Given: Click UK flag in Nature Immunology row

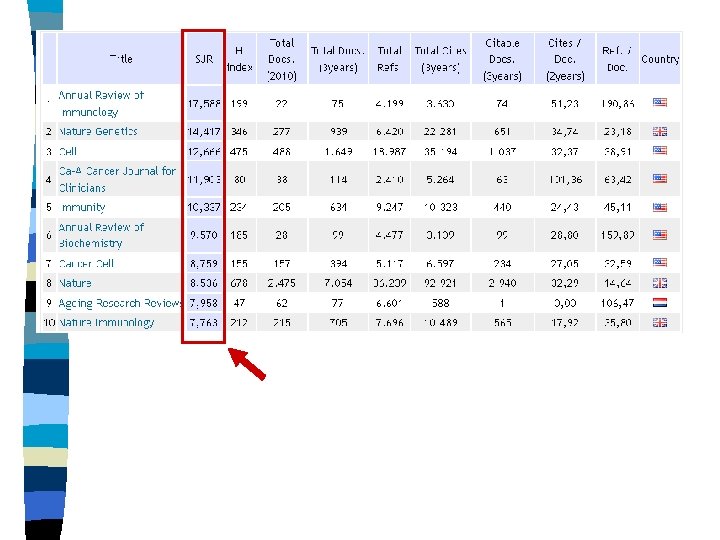Looking at the screenshot, I should click(660, 322).
